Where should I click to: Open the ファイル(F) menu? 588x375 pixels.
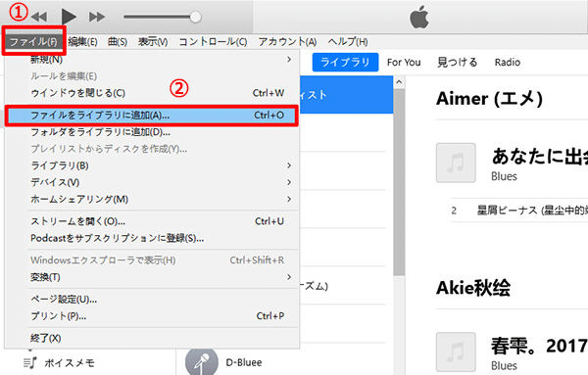[33, 41]
